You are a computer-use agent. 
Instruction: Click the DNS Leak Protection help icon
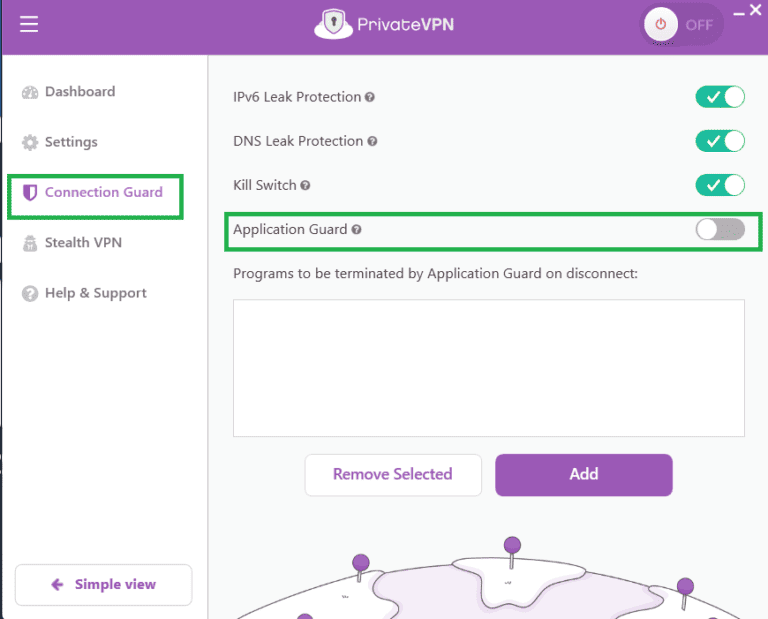pyautogui.click(x=372, y=142)
